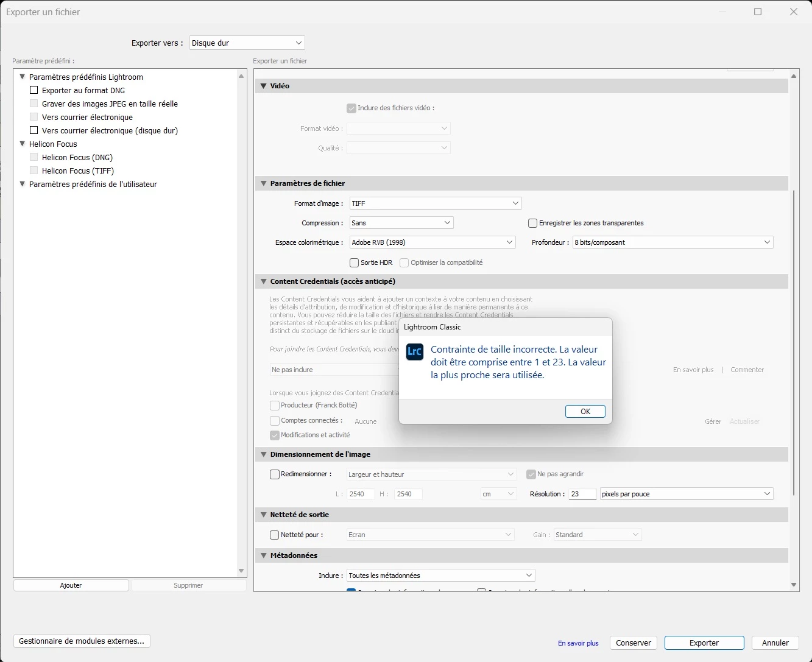The height and width of the screenshot is (662, 812).
Task: Check Graver des images JPEG en taille réelle
Action: (34, 104)
